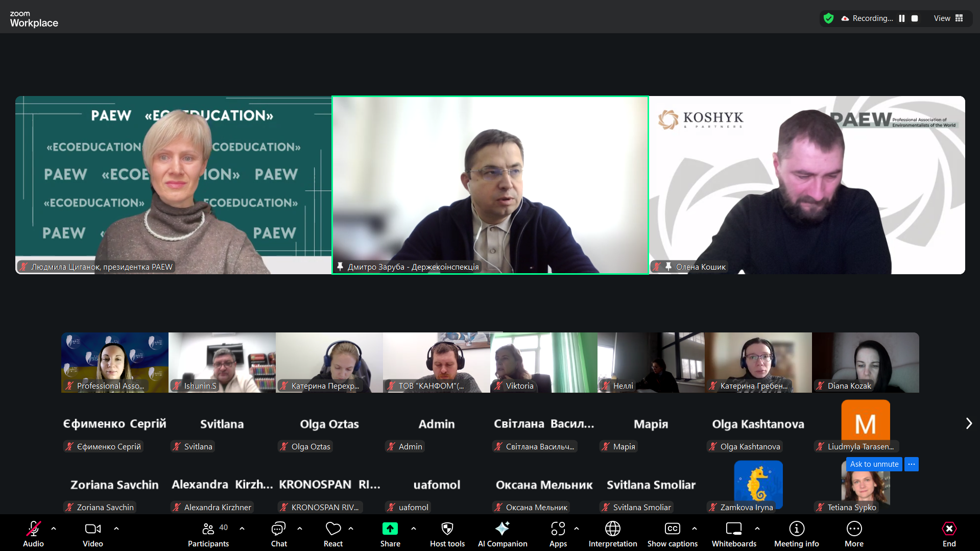Expand the Share options arrow
The width and height of the screenshot is (980, 551).
tap(414, 529)
